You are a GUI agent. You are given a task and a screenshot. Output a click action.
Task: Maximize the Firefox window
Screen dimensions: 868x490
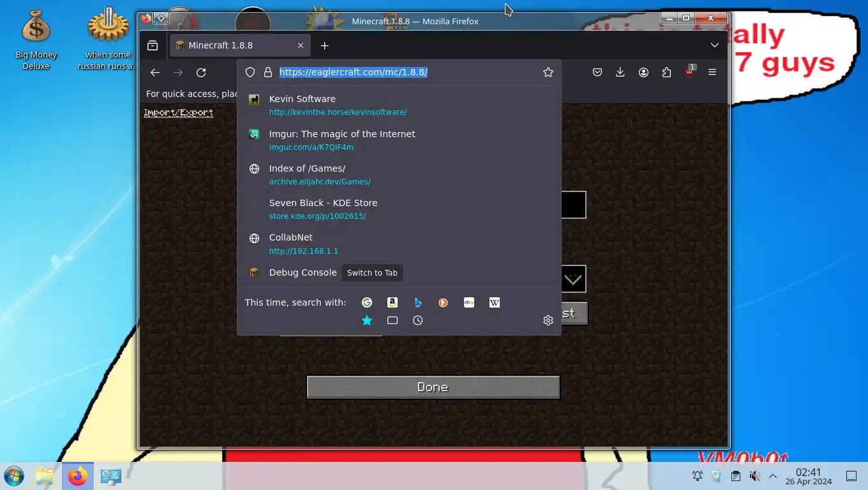coord(686,18)
